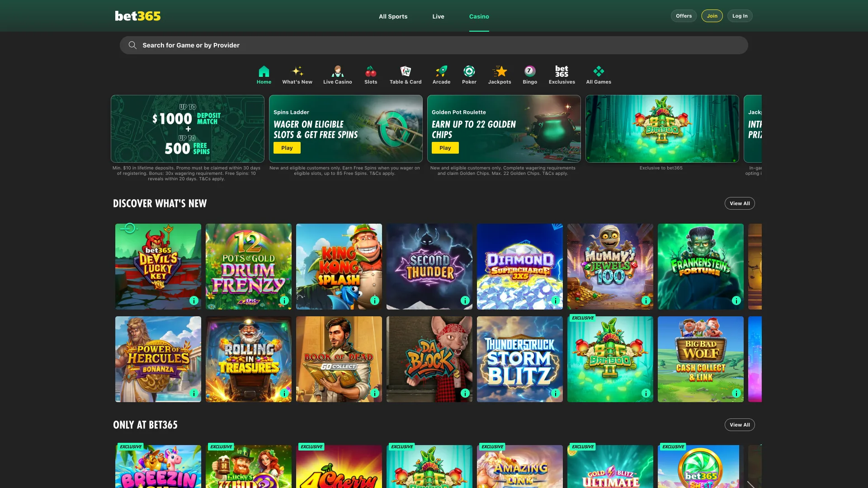
Task: Launch Book of Dead Go Collect
Action: 339,359
